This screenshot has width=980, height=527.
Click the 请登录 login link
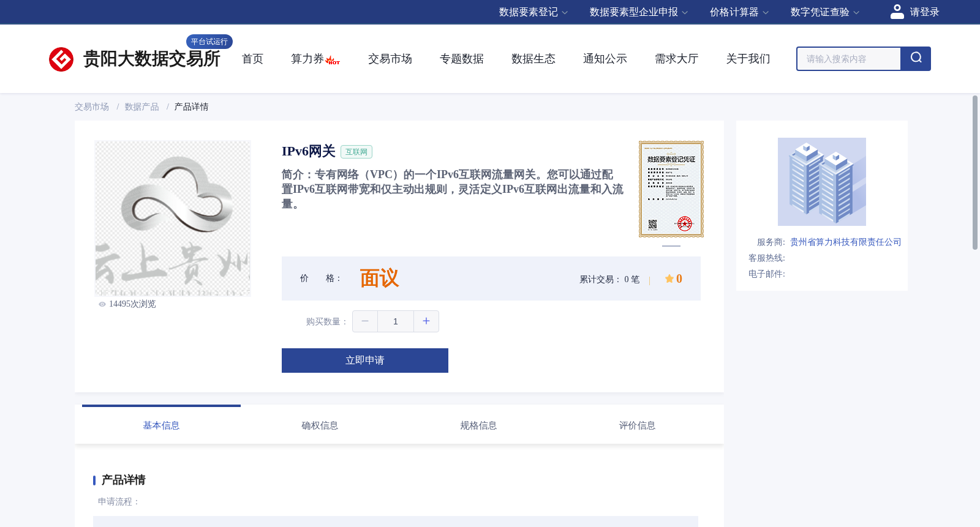[924, 12]
